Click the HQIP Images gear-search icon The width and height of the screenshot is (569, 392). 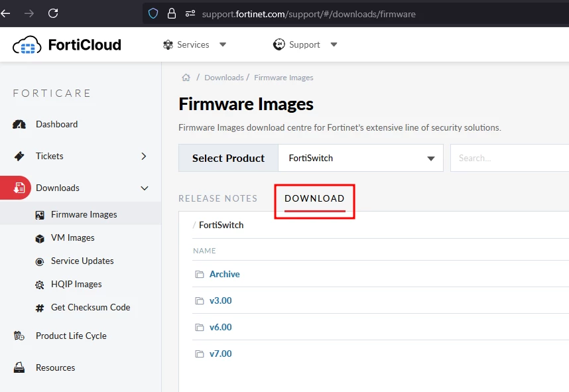click(40, 285)
